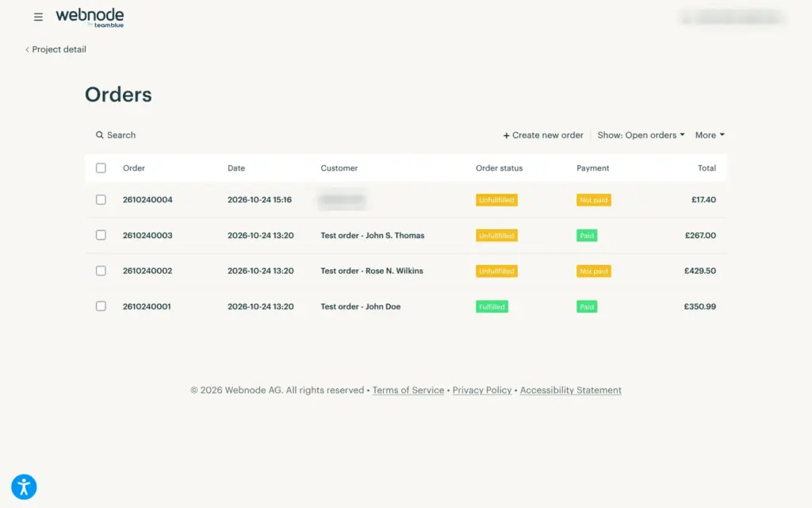Image resolution: width=812 pixels, height=508 pixels.
Task: Check order 2610240004 checkbox
Action: coord(101,199)
